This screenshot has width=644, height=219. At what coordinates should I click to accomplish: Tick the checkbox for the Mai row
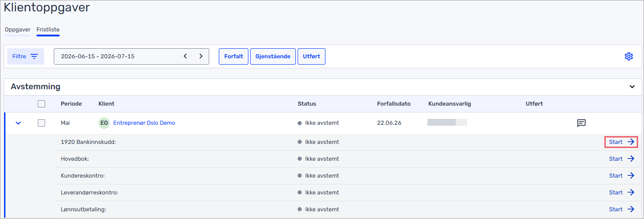41,123
